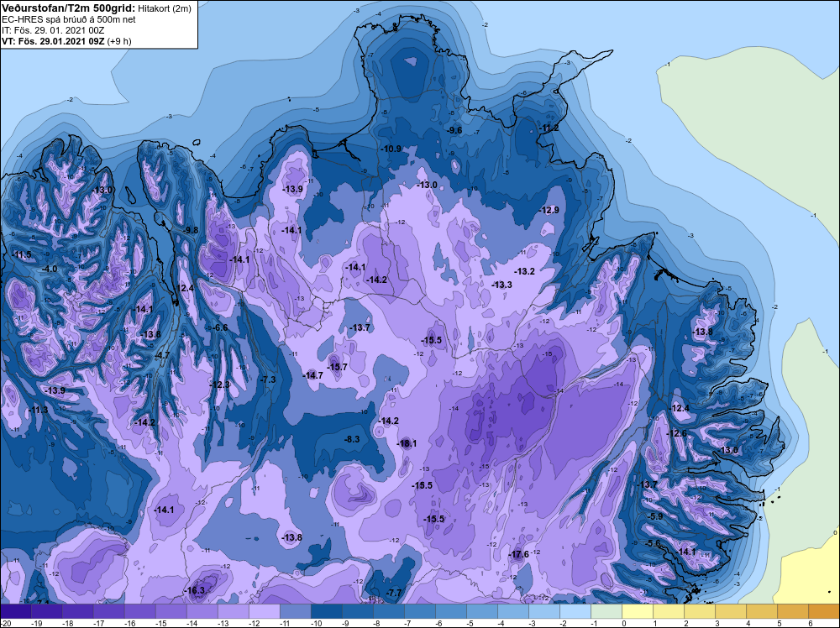
Task: Click the -12.3 temperature label
Action: (x=219, y=385)
